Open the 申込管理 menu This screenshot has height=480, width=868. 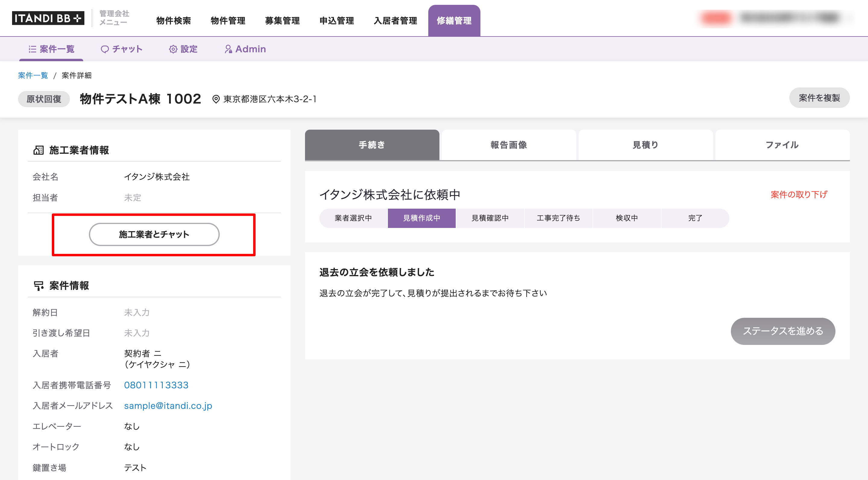click(x=337, y=21)
